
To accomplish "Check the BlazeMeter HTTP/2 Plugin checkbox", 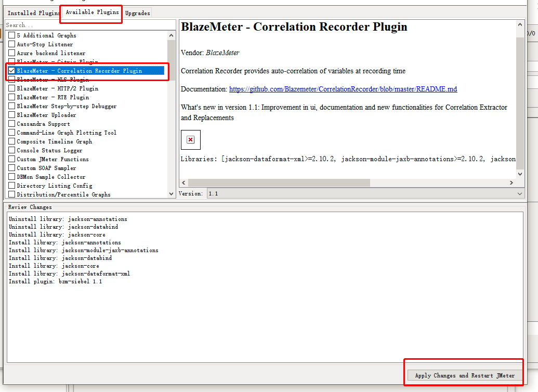I will click(11, 88).
